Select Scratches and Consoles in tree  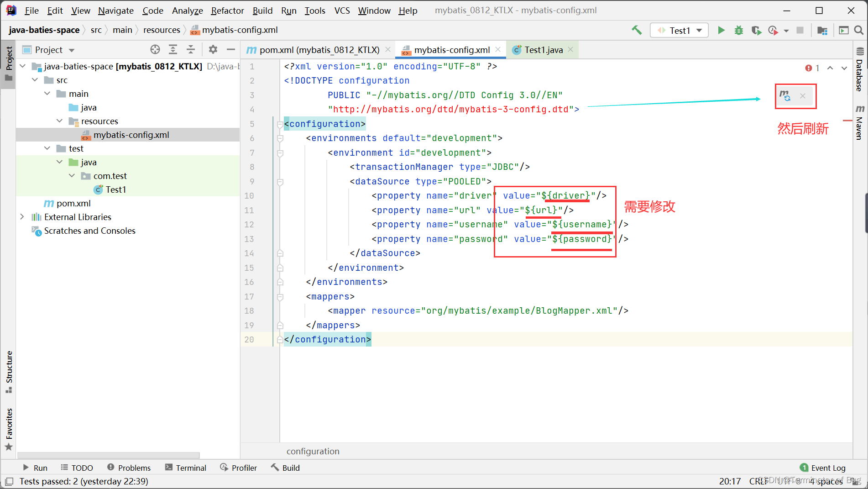pos(128,231)
